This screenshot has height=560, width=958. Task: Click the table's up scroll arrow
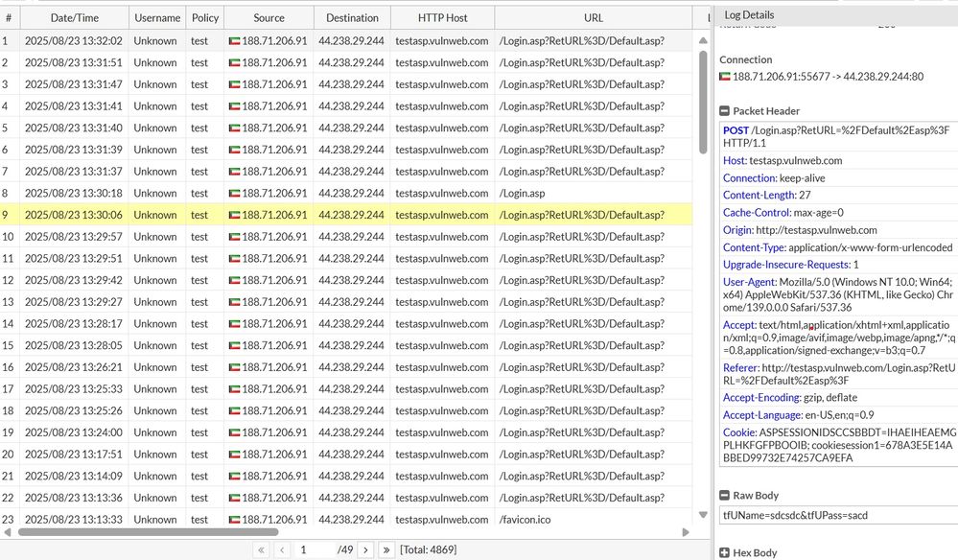(703, 40)
